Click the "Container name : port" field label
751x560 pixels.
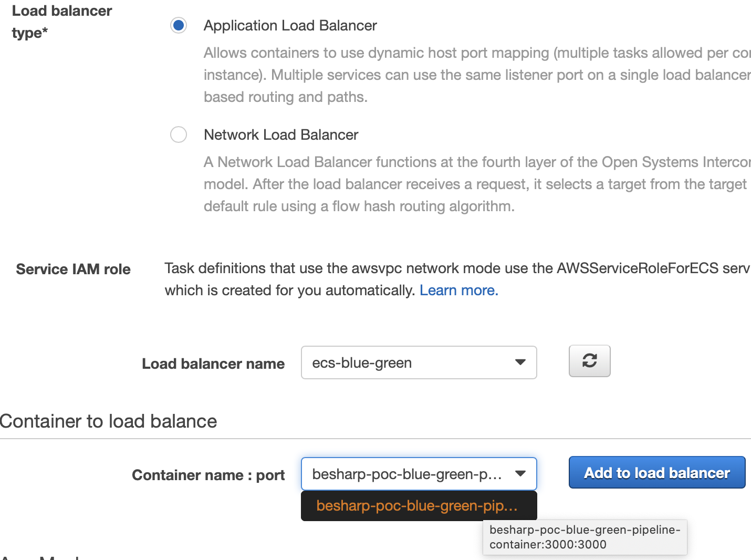click(208, 475)
